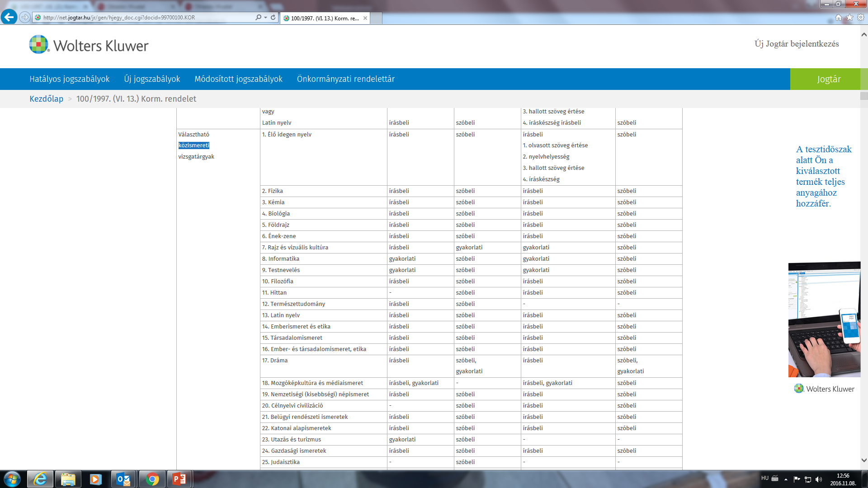Close the 100/1997 browser tab
The height and width of the screenshot is (488, 868).
[x=365, y=18]
